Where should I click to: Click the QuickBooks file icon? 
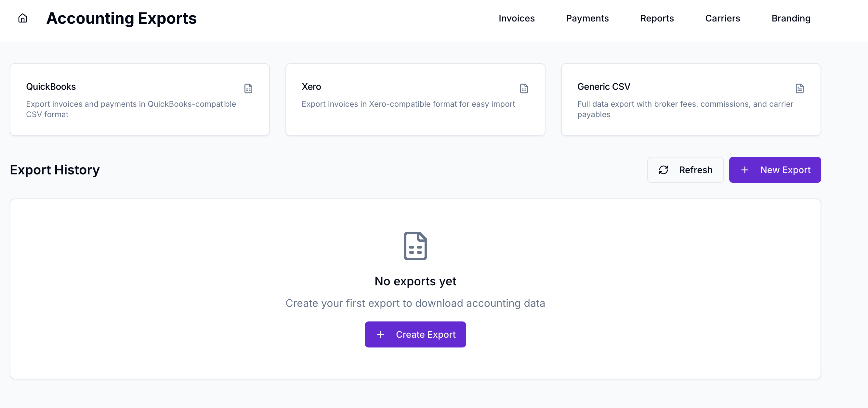tap(248, 89)
